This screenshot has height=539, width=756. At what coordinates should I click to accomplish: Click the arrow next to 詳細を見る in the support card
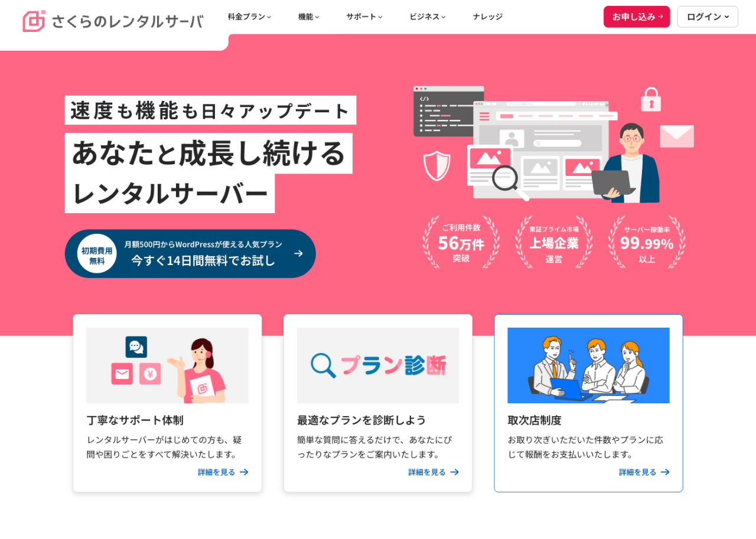(x=244, y=472)
